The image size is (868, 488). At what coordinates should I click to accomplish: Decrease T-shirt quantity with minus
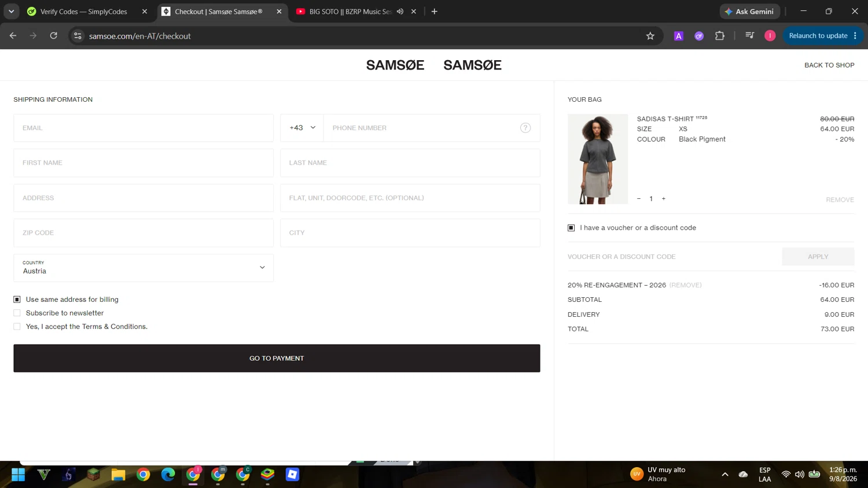point(639,199)
